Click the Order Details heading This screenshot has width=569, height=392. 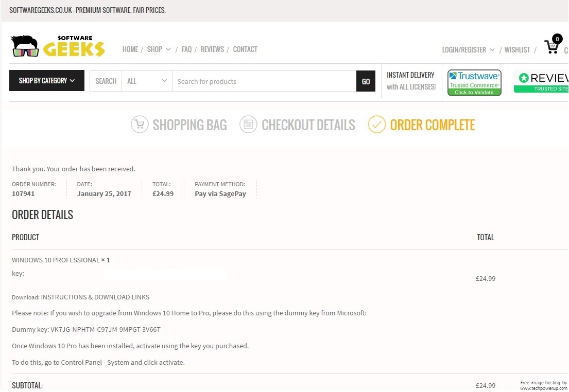pyautogui.click(x=42, y=215)
